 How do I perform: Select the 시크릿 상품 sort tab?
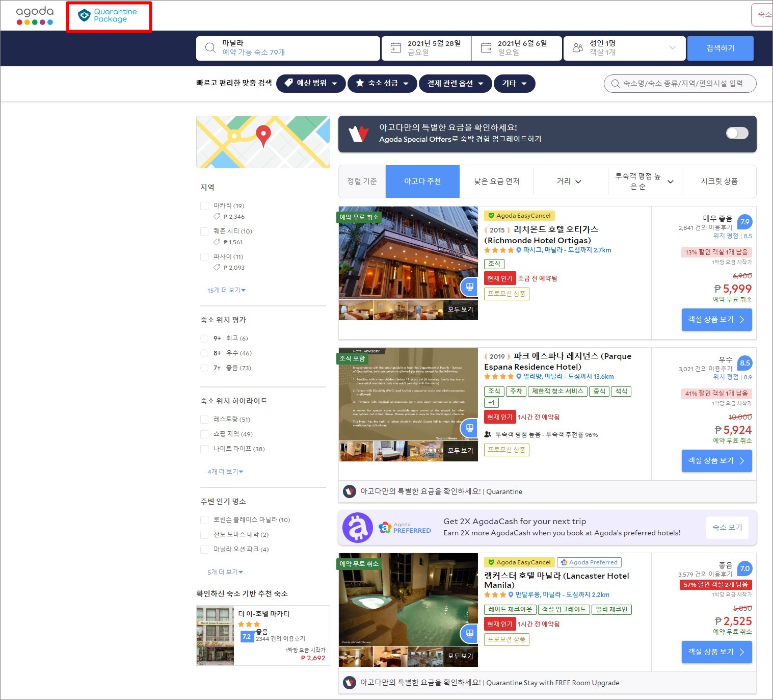click(x=719, y=182)
